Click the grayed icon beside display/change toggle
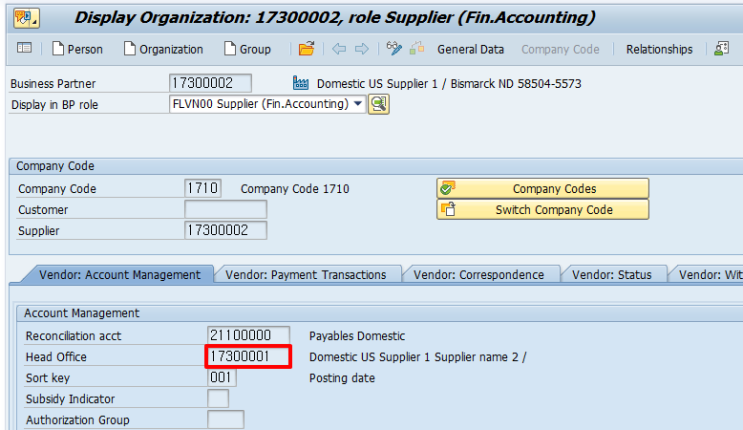Screen dimensions: 743x430 click(417, 48)
